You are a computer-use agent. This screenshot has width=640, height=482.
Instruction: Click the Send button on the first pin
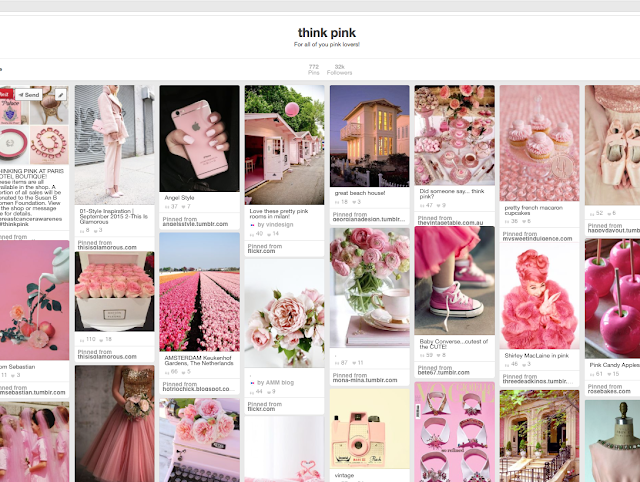pyautogui.click(x=29, y=95)
